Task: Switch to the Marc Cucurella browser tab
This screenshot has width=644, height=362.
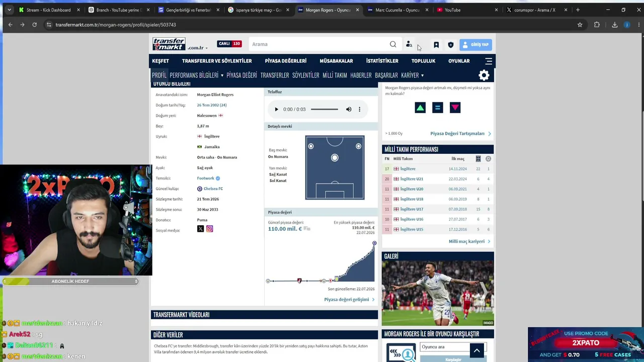Action: tap(398, 10)
